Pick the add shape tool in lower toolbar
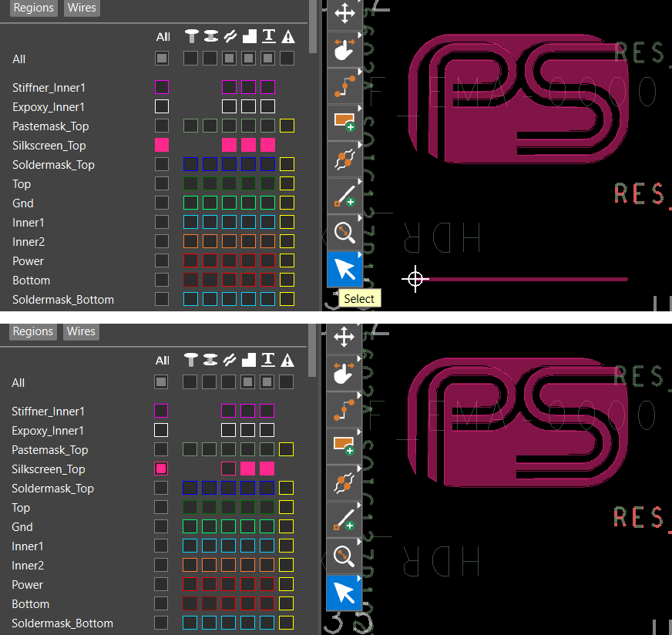 point(344,446)
